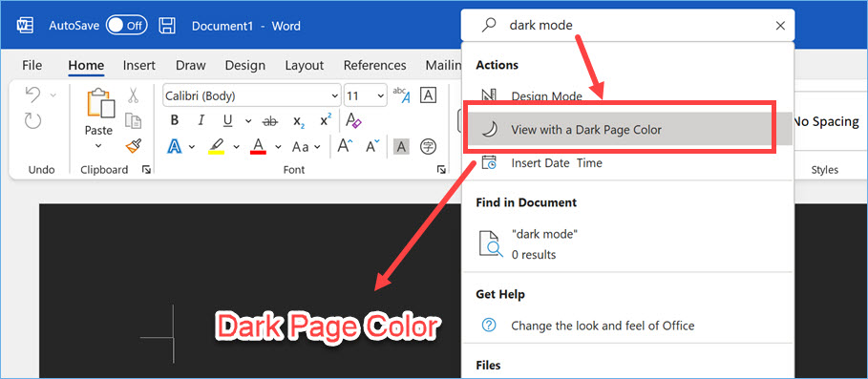The width and height of the screenshot is (868, 379).
Task: Click the Text Effects blue A icon
Action: [x=175, y=147]
